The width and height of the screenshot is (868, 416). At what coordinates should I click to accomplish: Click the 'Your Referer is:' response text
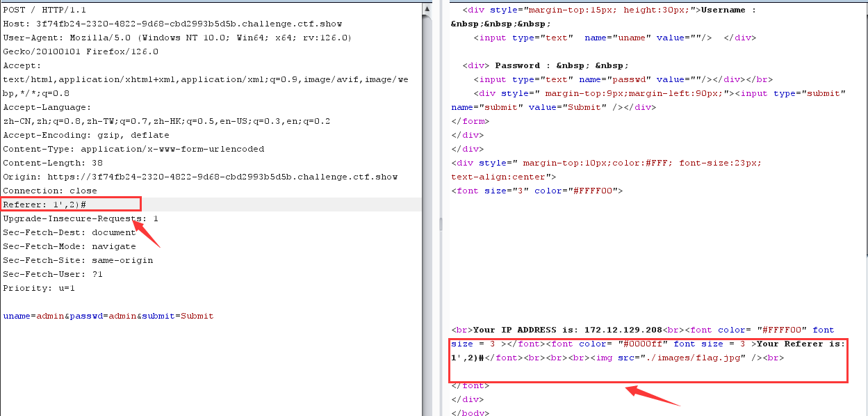pyautogui.click(x=801, y=344)
